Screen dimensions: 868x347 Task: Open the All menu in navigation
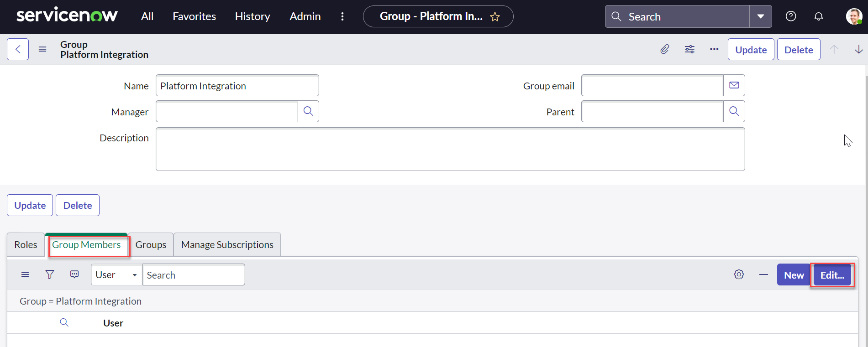pyautogui.click(x=147, y=16)
